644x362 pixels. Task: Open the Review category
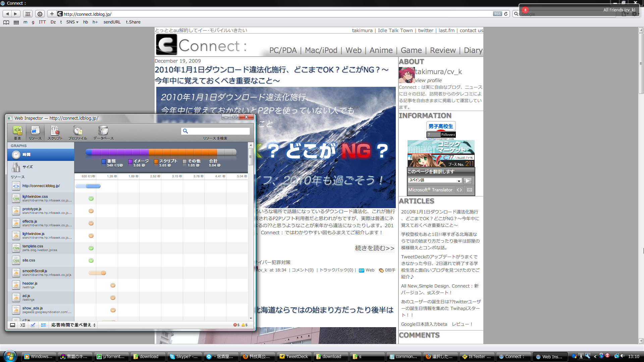[x=443, y=50]
